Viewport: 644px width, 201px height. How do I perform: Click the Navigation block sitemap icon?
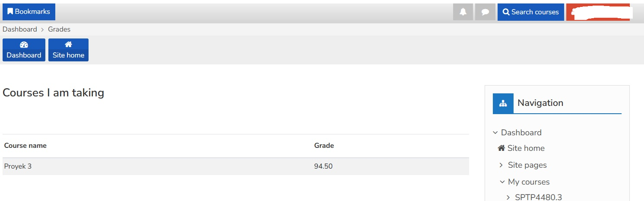(x=503, y=103)
